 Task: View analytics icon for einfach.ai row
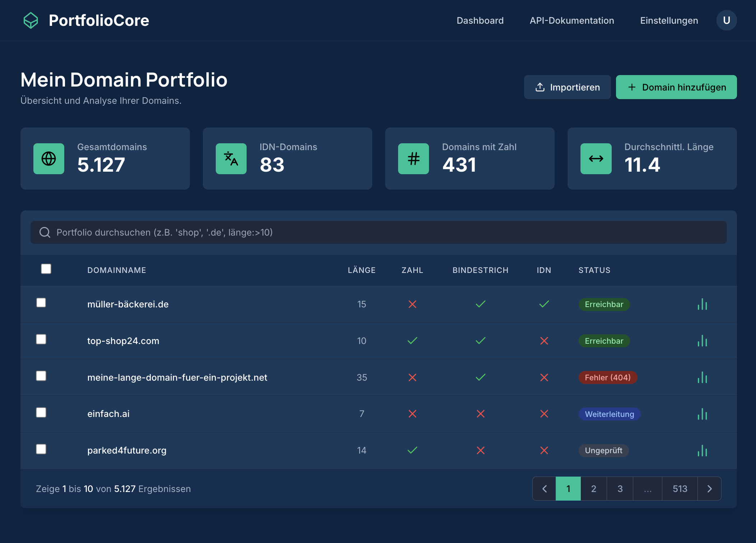702,414
